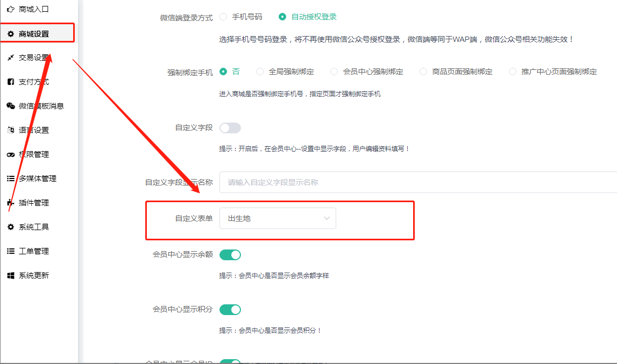Click the gamepad icon for 权限管理
This screenshot has height=364, width=617.
(x=10, y=154)
